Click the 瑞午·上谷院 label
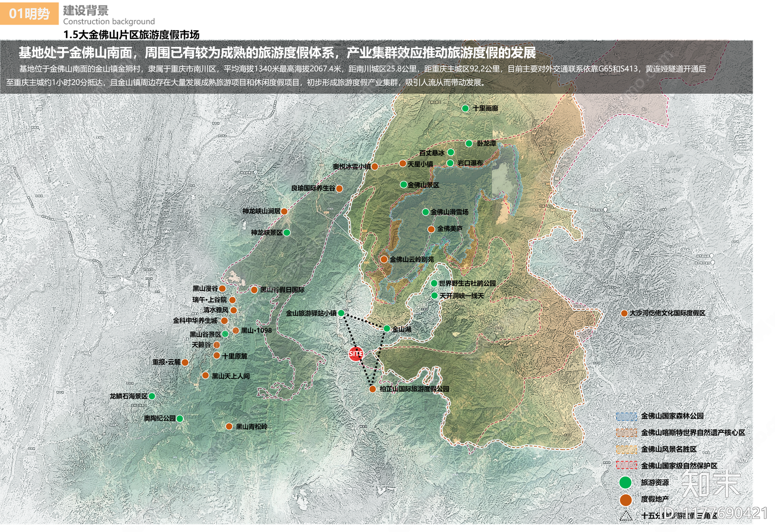The width and height of the screenshot is (775, 532). pyautogui.click(x=209, y=300)
